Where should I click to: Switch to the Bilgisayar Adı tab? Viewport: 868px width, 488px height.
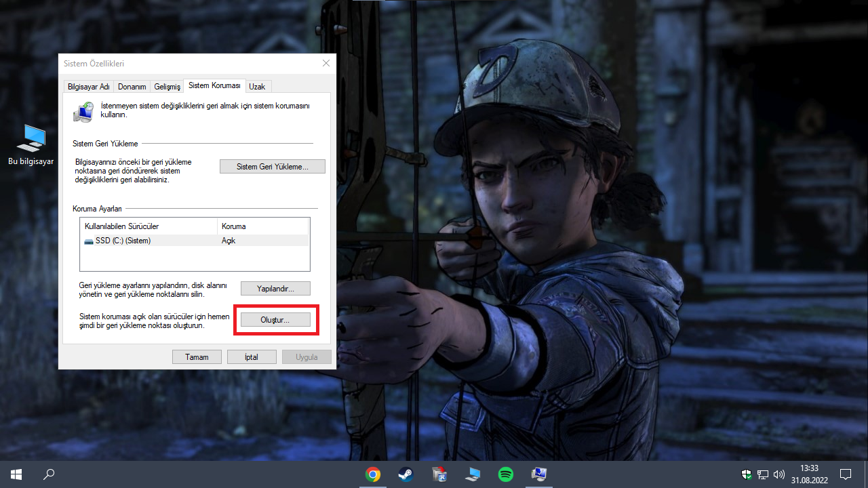(x=88, y=86)
